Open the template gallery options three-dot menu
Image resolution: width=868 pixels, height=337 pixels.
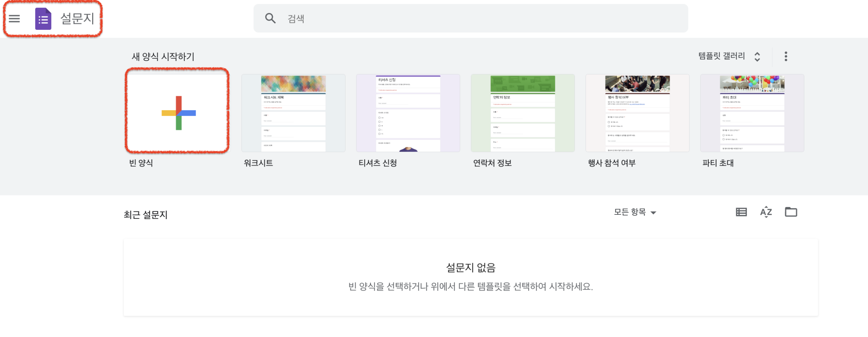point(786,57)
